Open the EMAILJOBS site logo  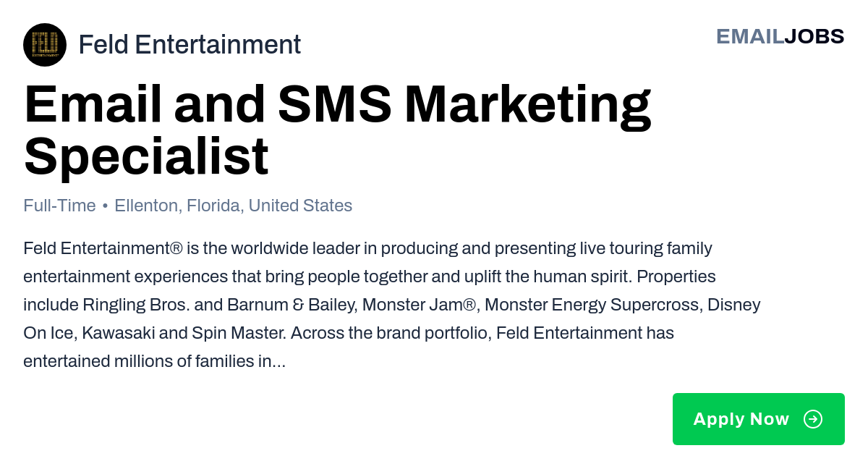pyautogui.click(x=780, y=36)
